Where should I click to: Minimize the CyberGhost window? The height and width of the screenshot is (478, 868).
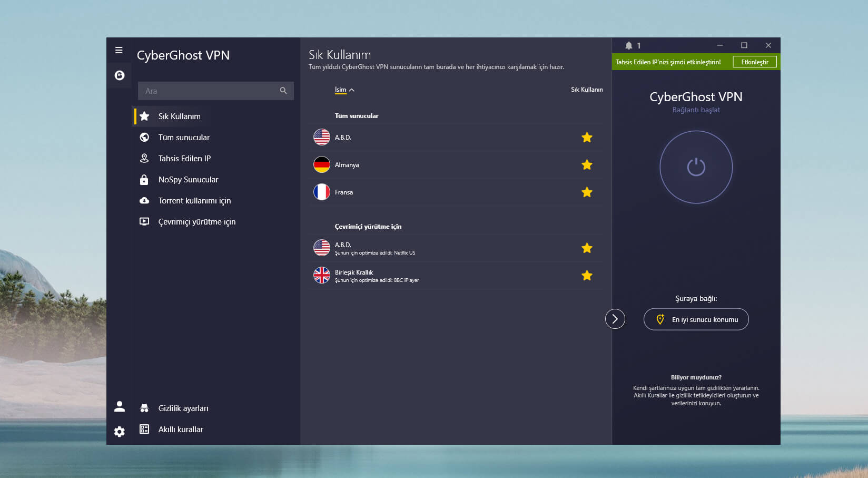pos(720,45)
